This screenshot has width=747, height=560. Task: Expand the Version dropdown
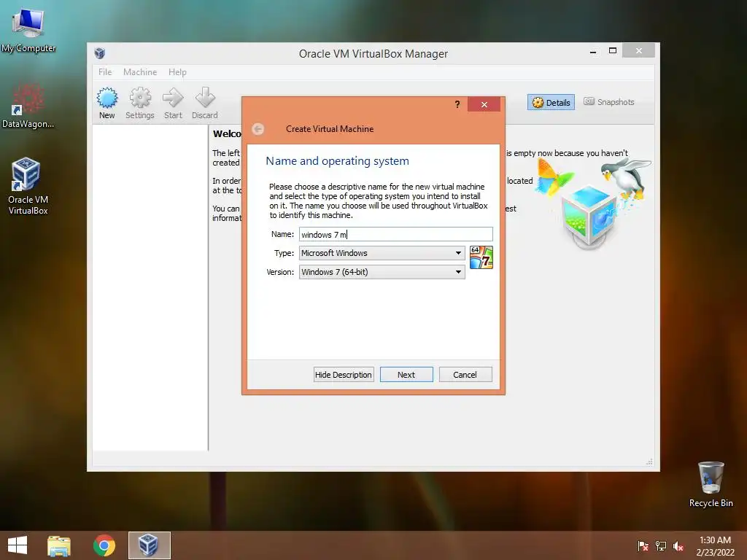click(x=382, y=272)
